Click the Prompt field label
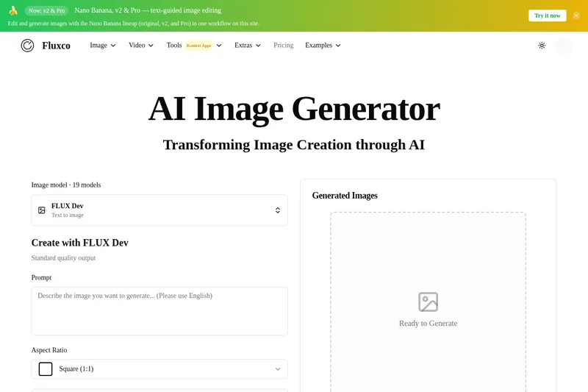The image size is (588, 392). pyautogui.click(x=41, y=277)
